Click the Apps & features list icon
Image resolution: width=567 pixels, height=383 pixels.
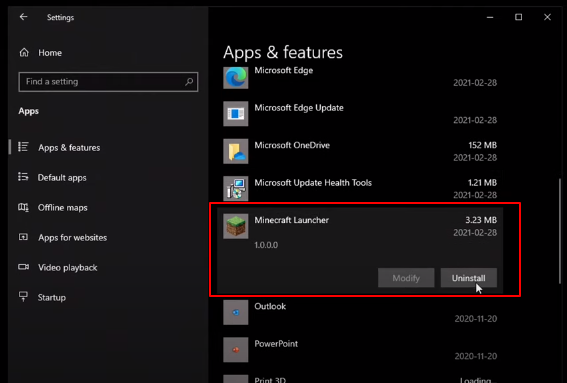point(24,147)
